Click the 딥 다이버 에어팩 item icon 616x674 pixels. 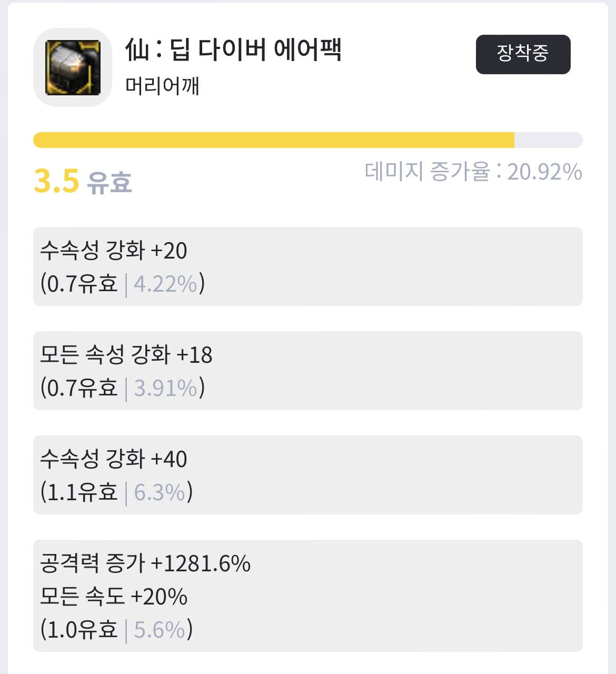tap(73, 67)
